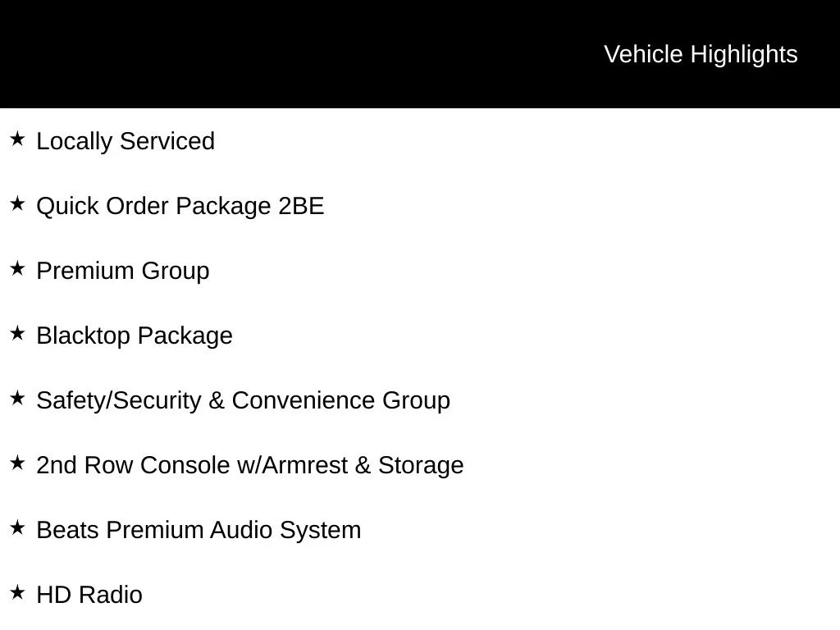The height and width of the screenshot is (630, 840).
Task: Select the star before 2nd Row Console
Action: pos(17,463)
